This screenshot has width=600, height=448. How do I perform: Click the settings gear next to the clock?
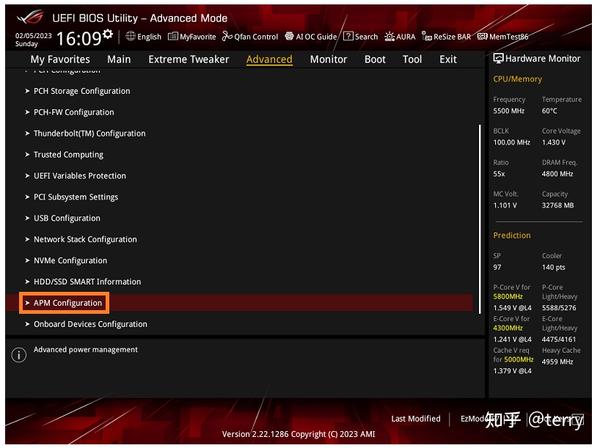click(108, 34)
